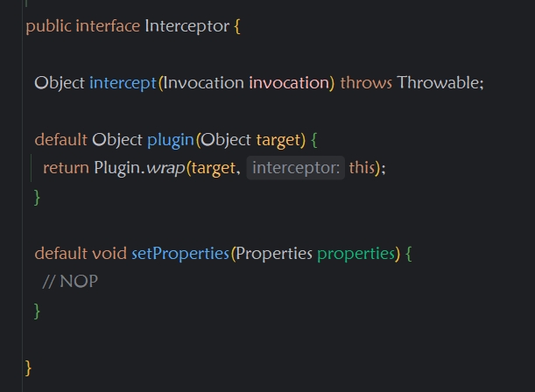Click the return keyword
Viewport: 535px width, 392px height.
[x=66, y=167]
